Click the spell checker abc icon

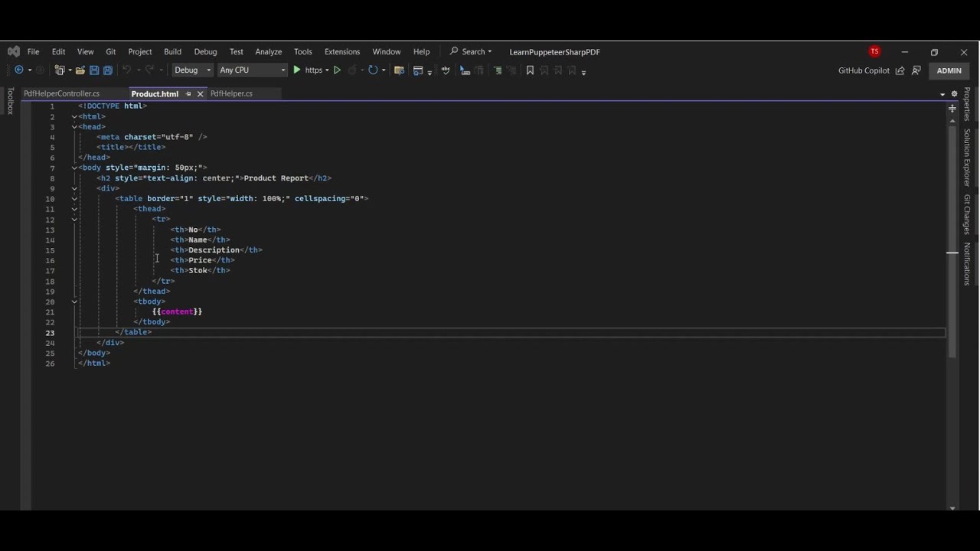click(446, 70)
